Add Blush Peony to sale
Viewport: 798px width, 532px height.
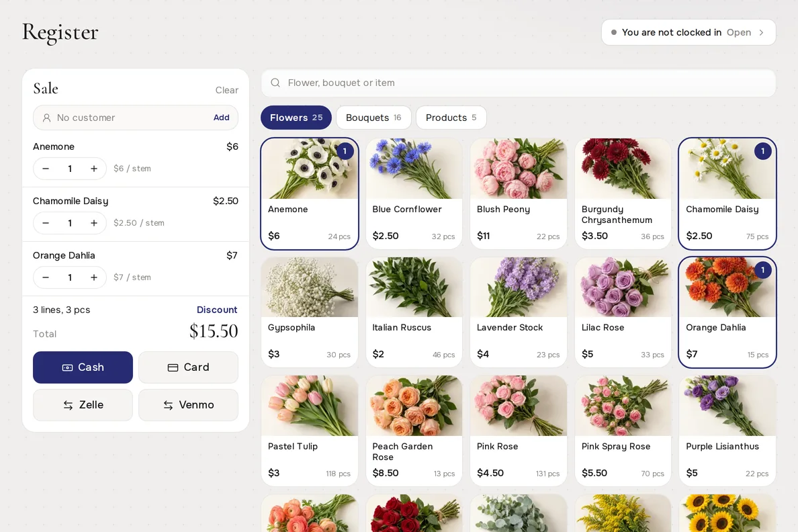(x=518, y=193)
